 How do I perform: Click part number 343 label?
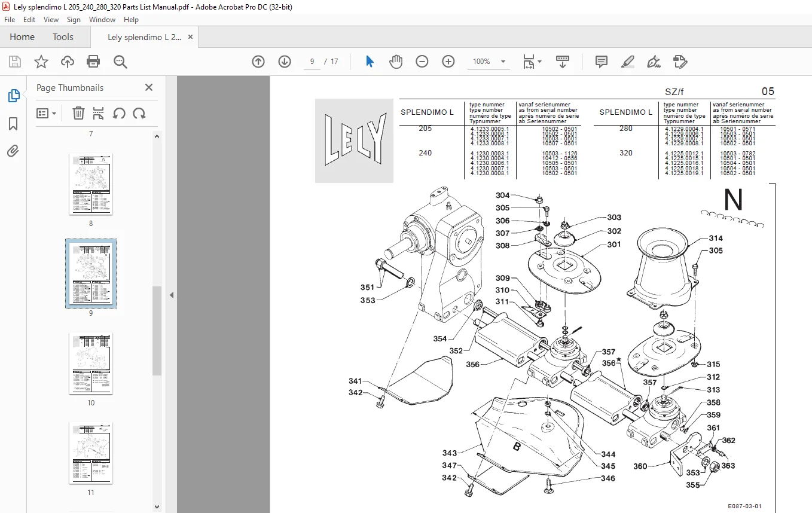(x=450, y=453)
